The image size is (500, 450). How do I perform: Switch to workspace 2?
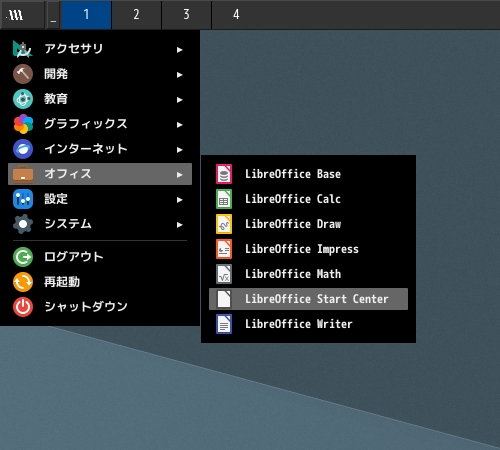pos(136,15)
